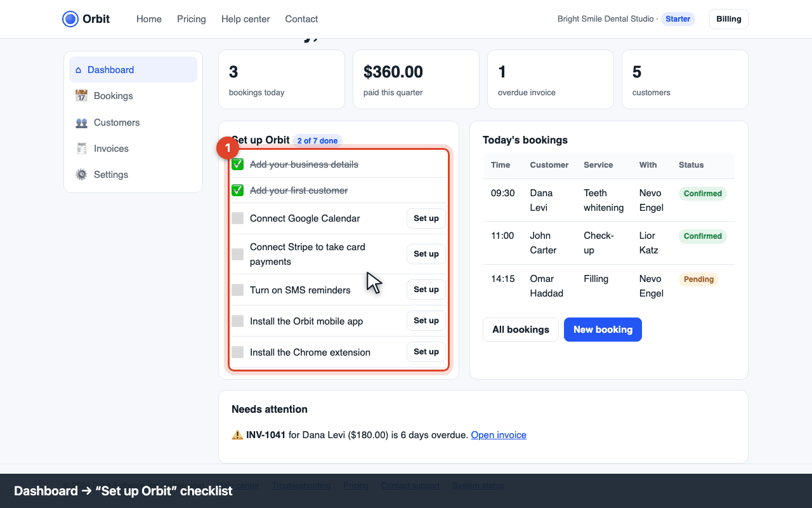The width and height of the screenshot is (812, 508).
Task: Click the "Pending" status badge
Action: tap(698, 279)
